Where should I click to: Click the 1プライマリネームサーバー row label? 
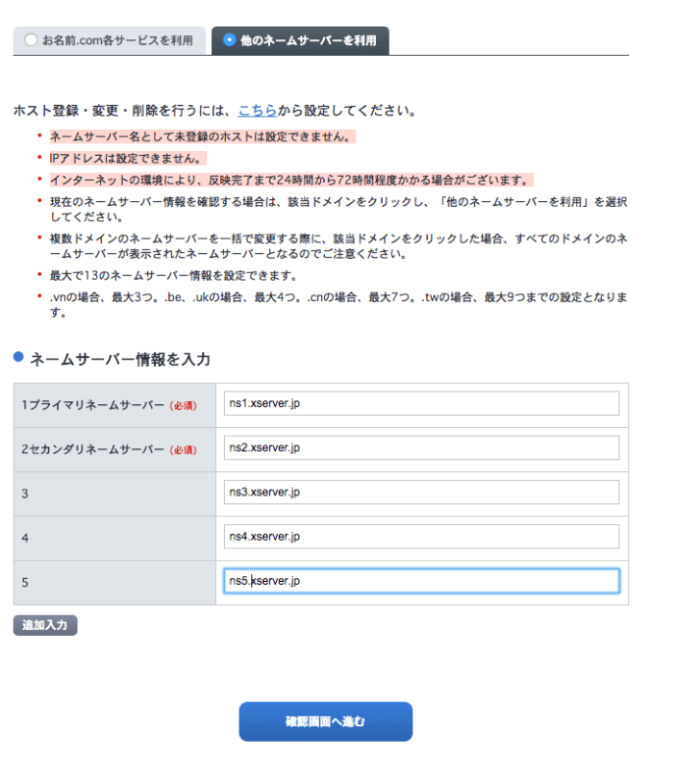(93, 405)
